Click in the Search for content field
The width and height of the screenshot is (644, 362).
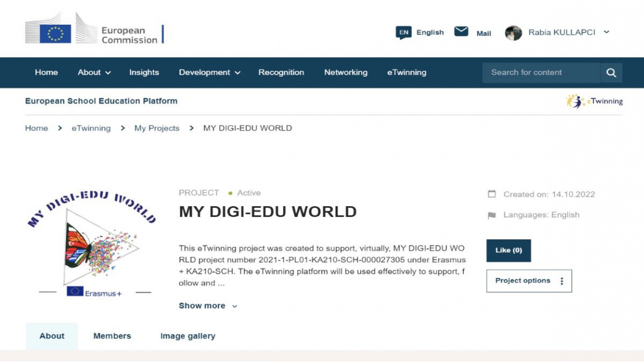coord(540,72)
